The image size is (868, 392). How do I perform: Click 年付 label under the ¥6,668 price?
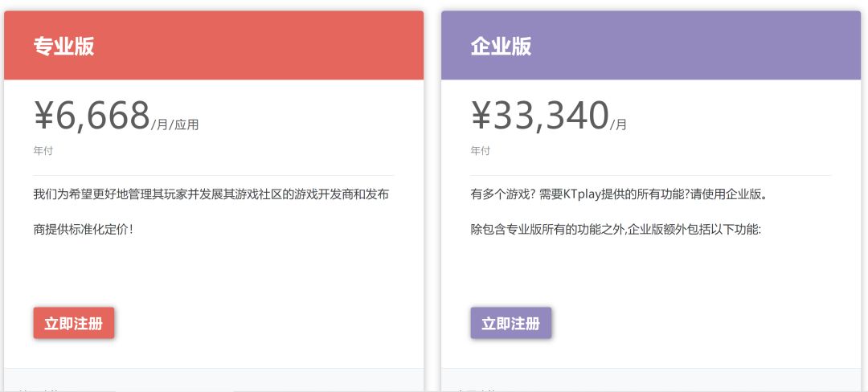click(43, 151)
